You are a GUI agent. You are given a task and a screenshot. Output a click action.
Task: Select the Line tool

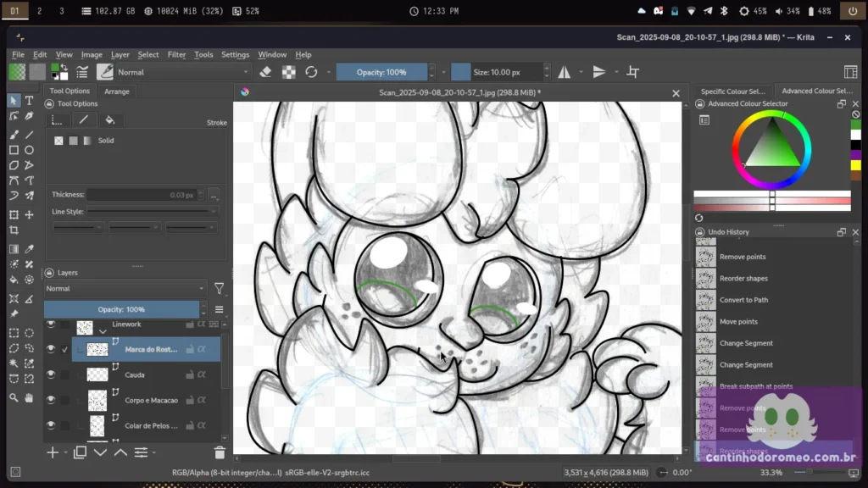tap(30, 135)
